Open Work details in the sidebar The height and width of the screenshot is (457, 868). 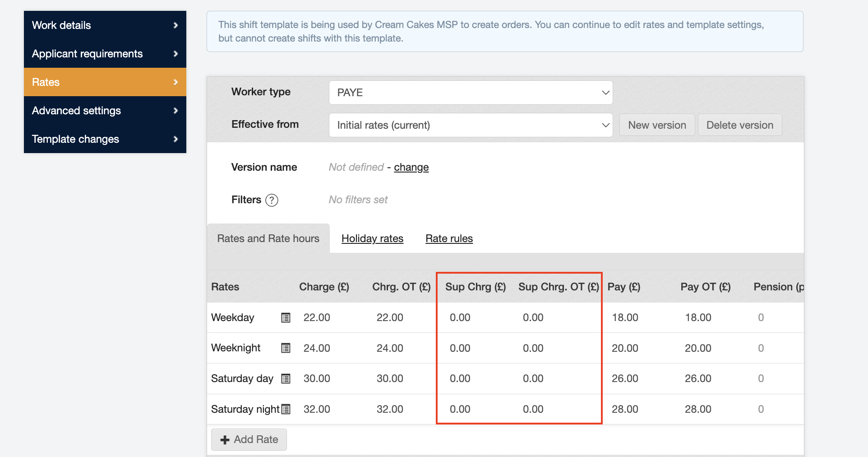pos(105,25)
